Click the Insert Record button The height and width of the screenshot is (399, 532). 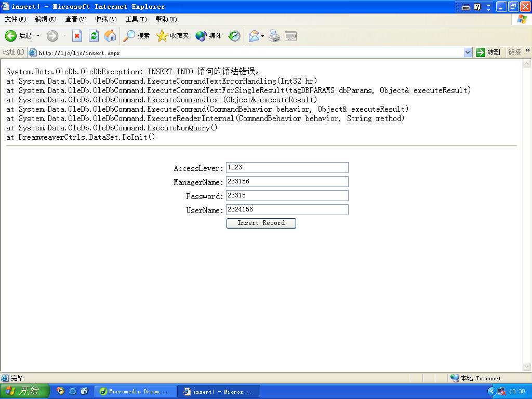pos(261,223)
